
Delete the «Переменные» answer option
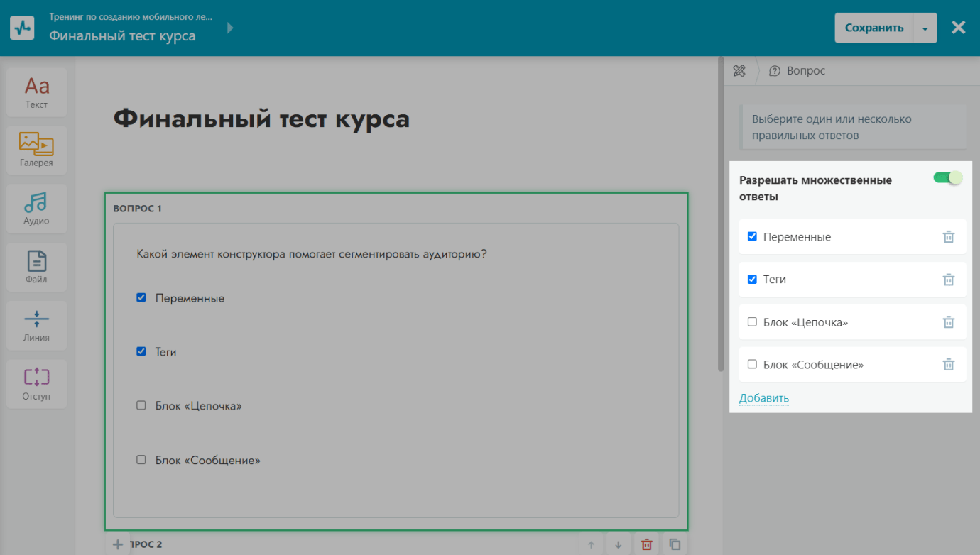tap(948, 237)
